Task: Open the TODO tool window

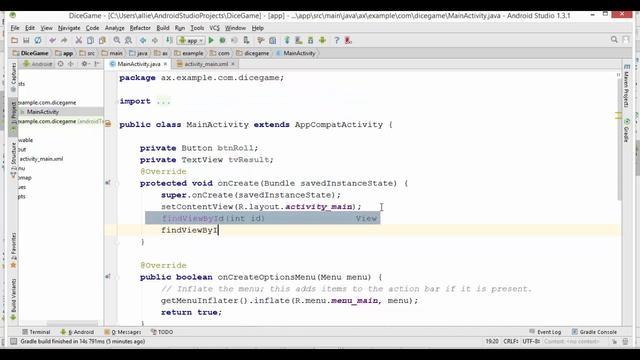Action: pyautogui.click(x=162, y=332)
